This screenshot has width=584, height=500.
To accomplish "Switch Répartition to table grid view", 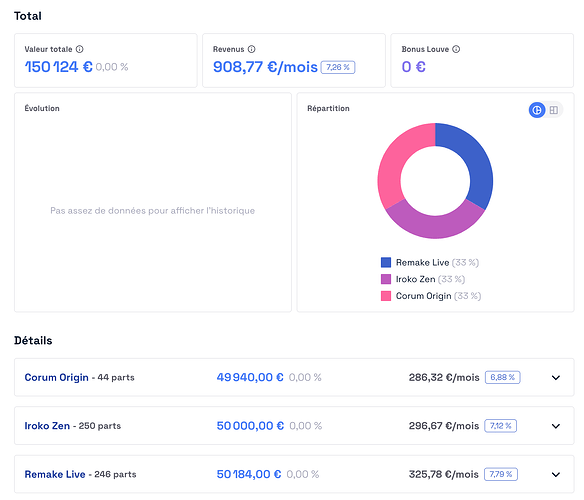I will click(x=554, y=110).
